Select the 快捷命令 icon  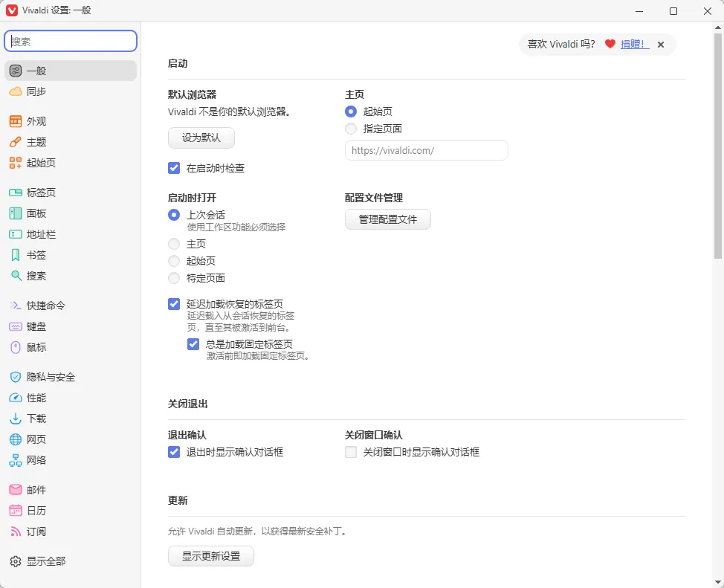[16, 306]
